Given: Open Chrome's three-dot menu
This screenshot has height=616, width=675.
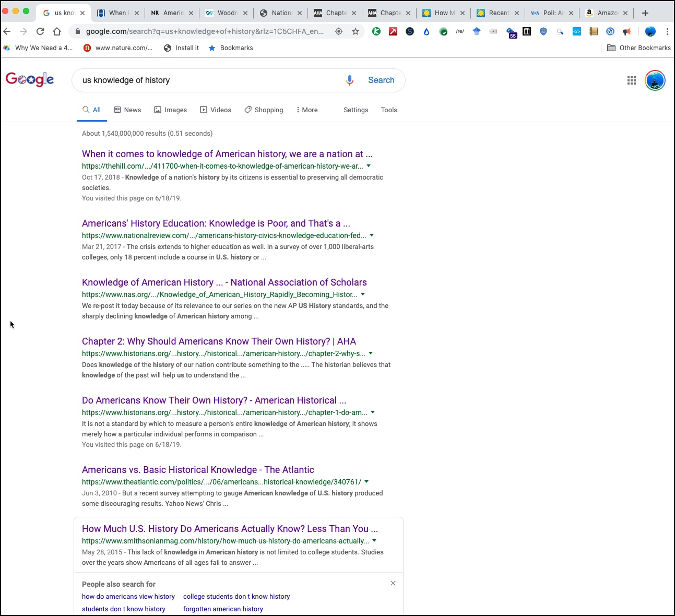Looking at the screenshot, I should [x=667, y=31].
